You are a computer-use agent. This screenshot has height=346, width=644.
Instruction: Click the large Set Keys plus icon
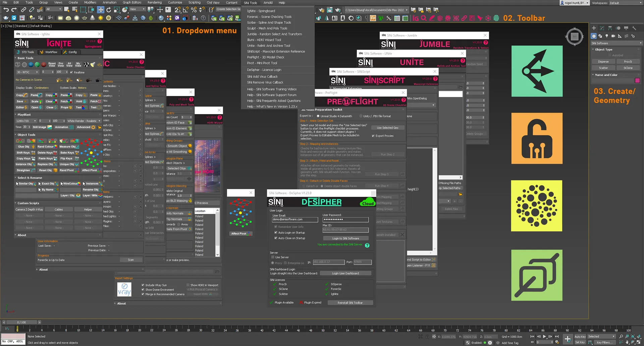(568, 339)
